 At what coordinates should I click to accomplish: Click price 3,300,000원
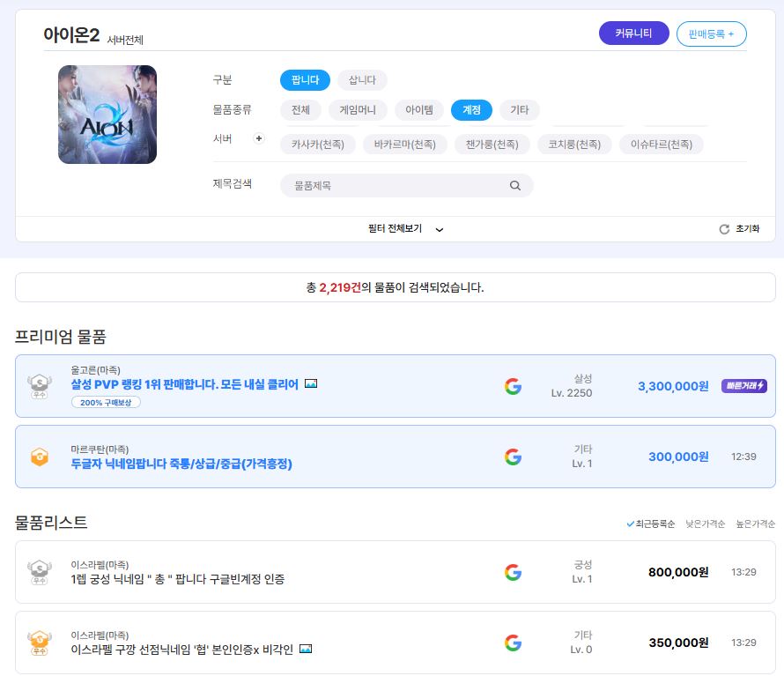click(x=673, y=386)
